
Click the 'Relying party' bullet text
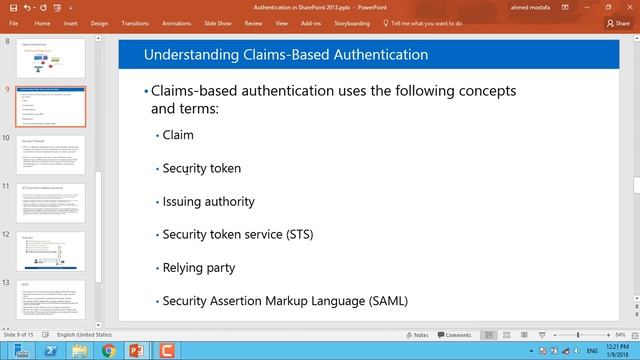199,268
